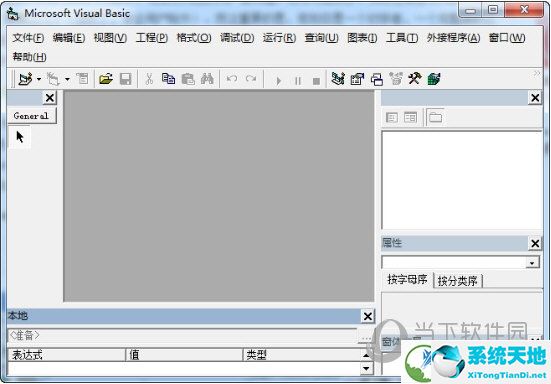The image size is (551, 384).
Task: Open the 查询(U) menu
Action: click(322, 38)
